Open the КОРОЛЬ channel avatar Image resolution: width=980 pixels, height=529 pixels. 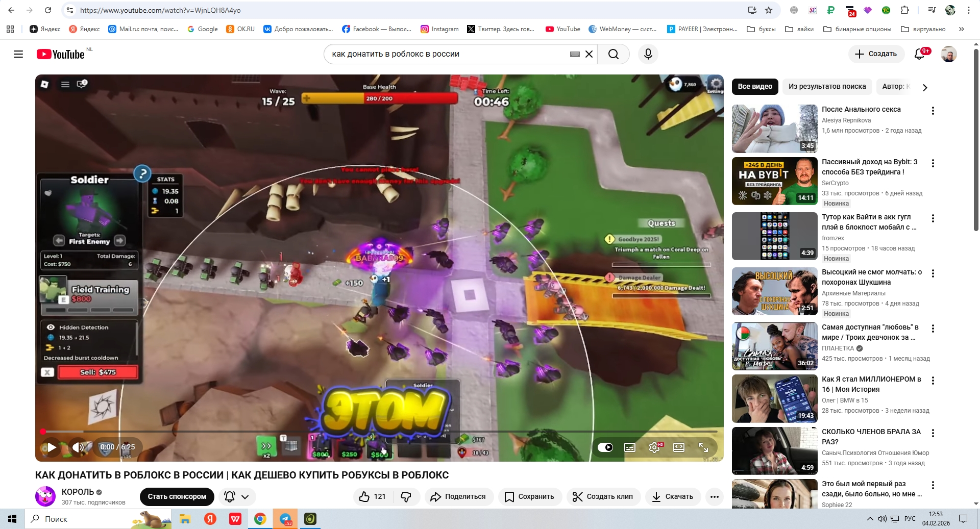tap(45, 496)
